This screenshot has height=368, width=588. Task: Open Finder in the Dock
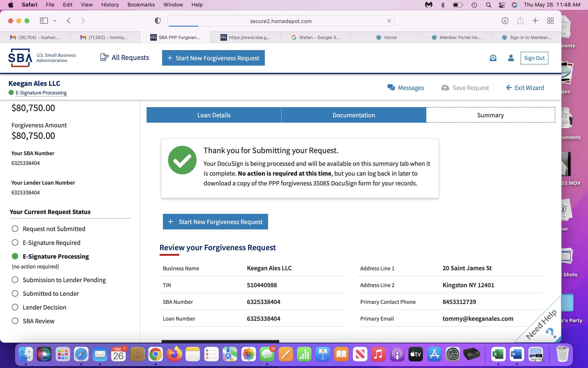26,354
